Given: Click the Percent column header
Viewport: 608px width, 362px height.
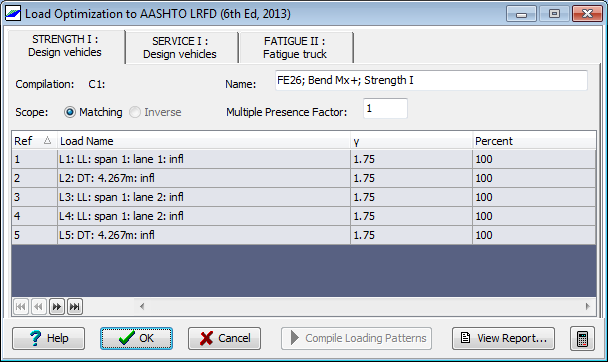Looking at the screenshot, I should 534,141.
